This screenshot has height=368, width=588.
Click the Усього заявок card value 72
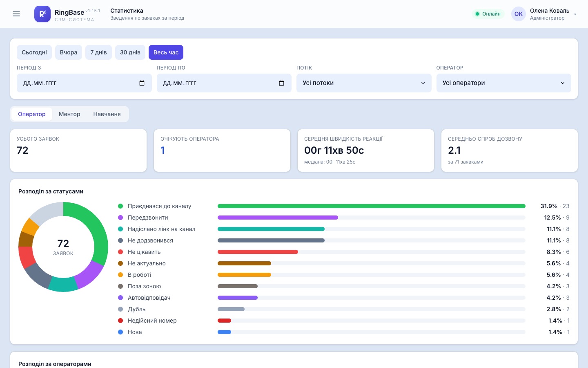pos(22,150)
